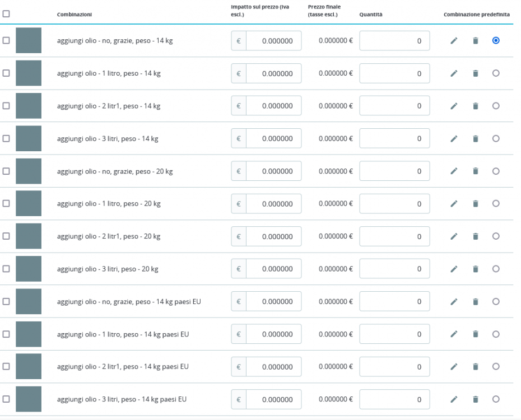Edit the "2 litr1, peso - 20 kg" combination
The height and width of the screenshot is (420, 521).
tap(454, 236)
